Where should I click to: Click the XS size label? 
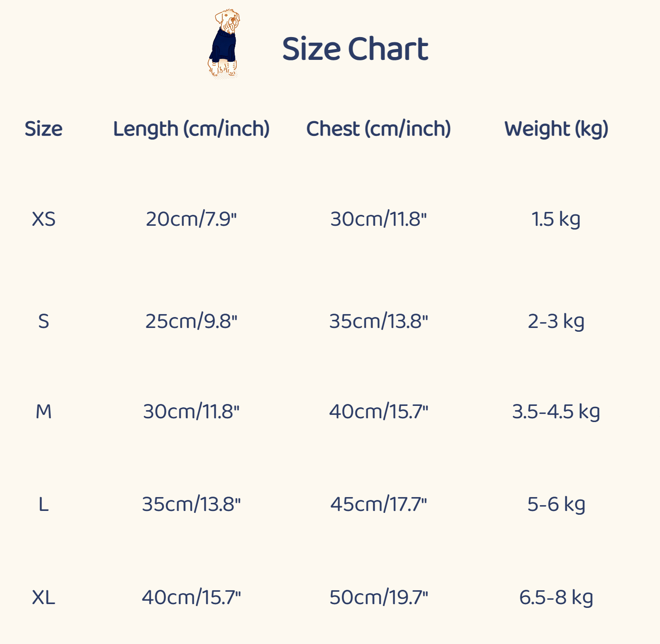[43, 219]
